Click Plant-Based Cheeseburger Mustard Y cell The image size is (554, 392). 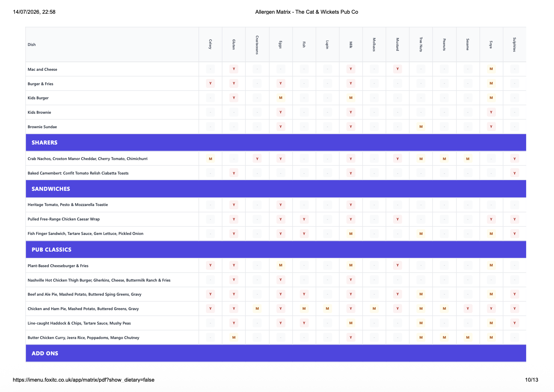(398, 265)
